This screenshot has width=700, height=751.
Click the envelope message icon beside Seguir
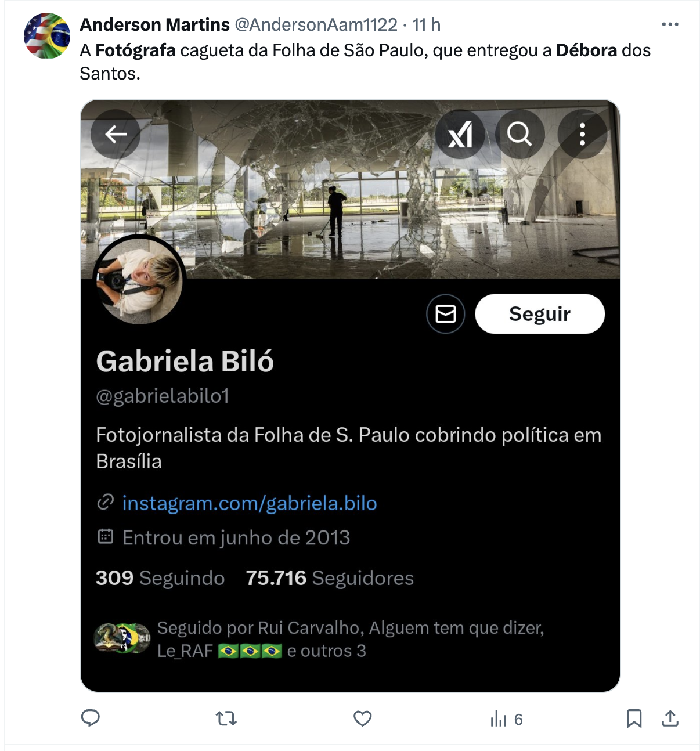point(446,314)
